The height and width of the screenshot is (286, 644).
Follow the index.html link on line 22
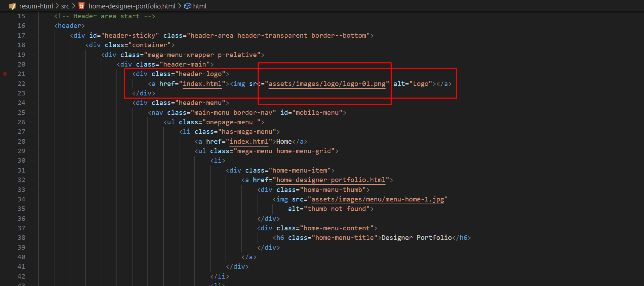(202, 84)
